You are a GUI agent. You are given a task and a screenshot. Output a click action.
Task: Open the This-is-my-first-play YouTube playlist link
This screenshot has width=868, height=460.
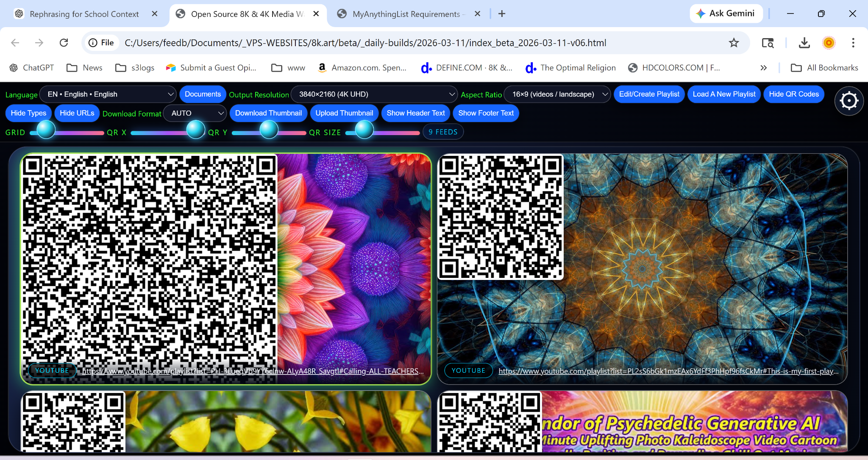668,371
